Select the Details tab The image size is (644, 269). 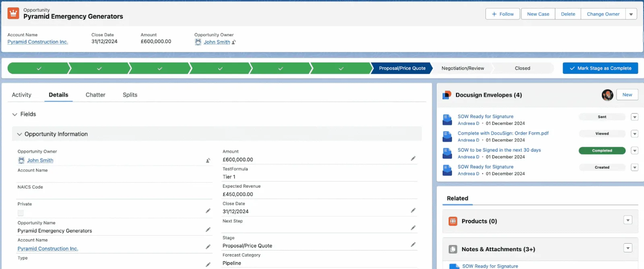tap(58, 95)
